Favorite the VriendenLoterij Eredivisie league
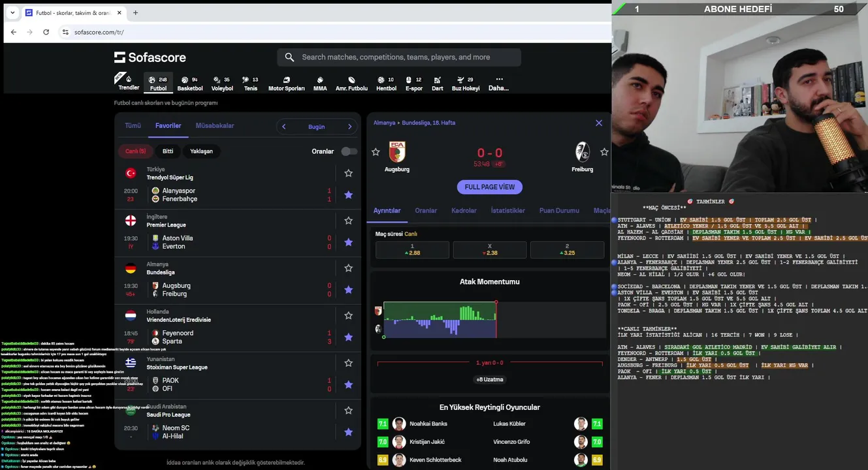The width and height of the screenshot is (868, 470). point(348,315)
